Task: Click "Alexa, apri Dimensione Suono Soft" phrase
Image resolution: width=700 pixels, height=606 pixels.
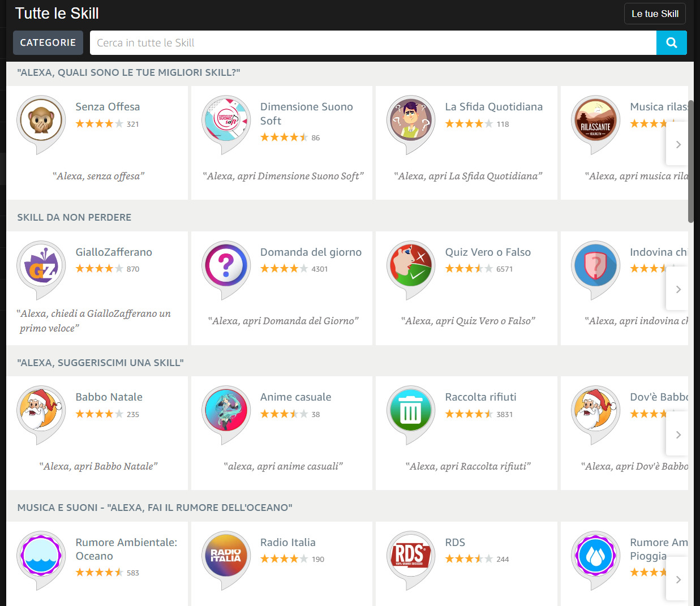Action: 283,176
